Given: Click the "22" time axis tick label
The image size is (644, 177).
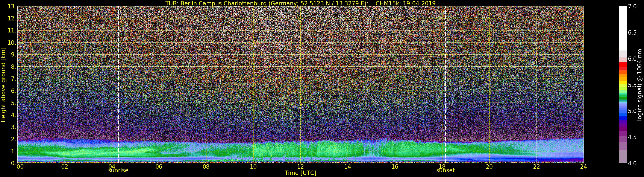Looking at the screenshot, I should click(x=536, y=166).
